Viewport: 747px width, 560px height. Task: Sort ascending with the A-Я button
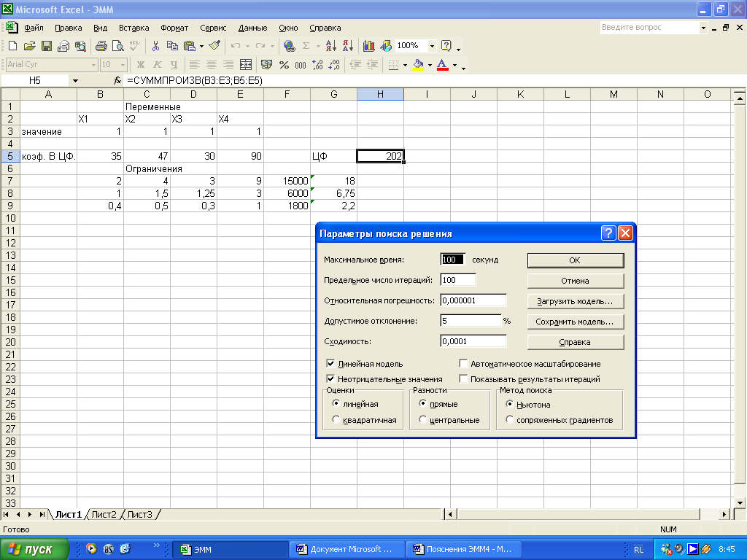pos(330,46)
